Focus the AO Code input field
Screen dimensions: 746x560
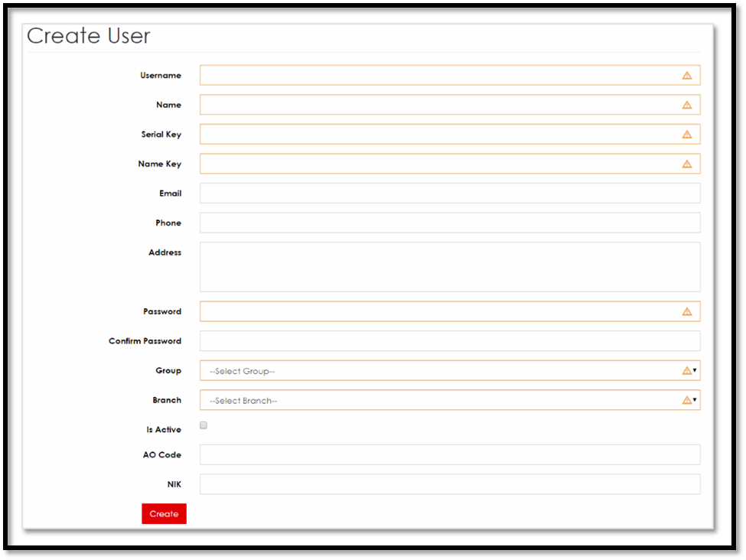click(x=450, y=455)
